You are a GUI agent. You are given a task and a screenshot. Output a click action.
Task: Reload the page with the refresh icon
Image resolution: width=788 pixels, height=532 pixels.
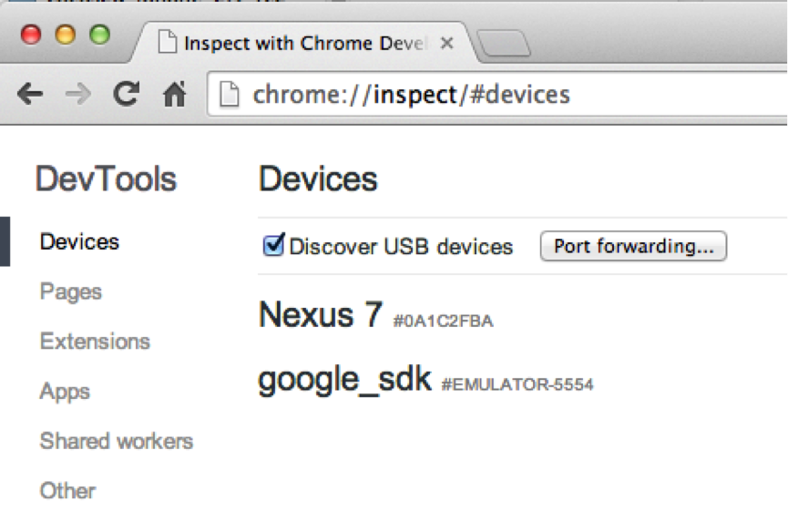126,94
